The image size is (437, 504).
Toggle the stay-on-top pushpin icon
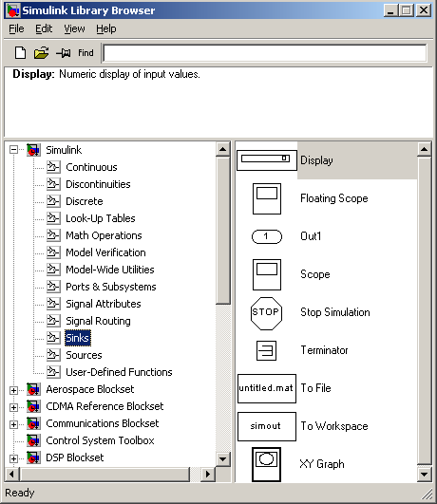click(64, 53)
